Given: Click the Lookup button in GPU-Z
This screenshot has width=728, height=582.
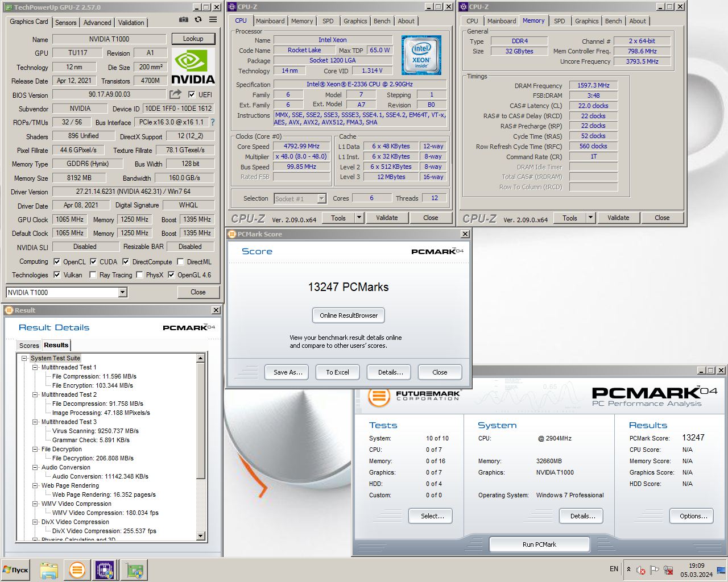Looking at the screenshot, I should pos(193,39).
